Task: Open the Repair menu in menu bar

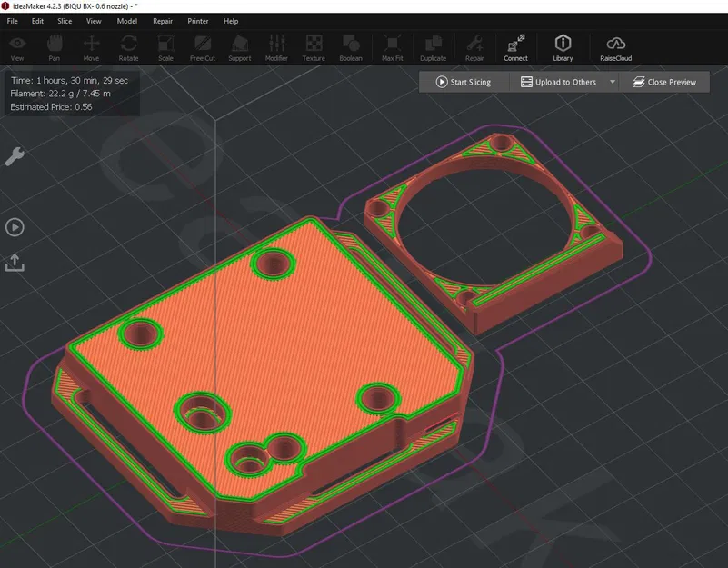Action: coord(163,21)
